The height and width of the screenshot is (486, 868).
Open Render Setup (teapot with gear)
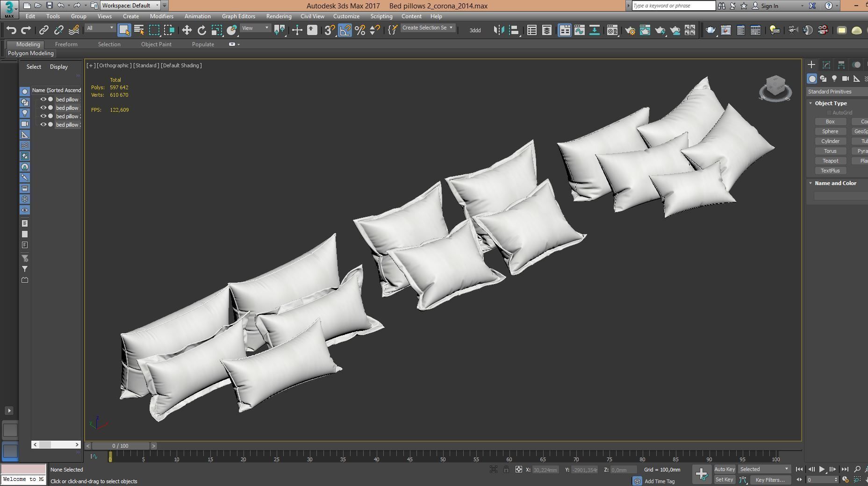[630, 30]
